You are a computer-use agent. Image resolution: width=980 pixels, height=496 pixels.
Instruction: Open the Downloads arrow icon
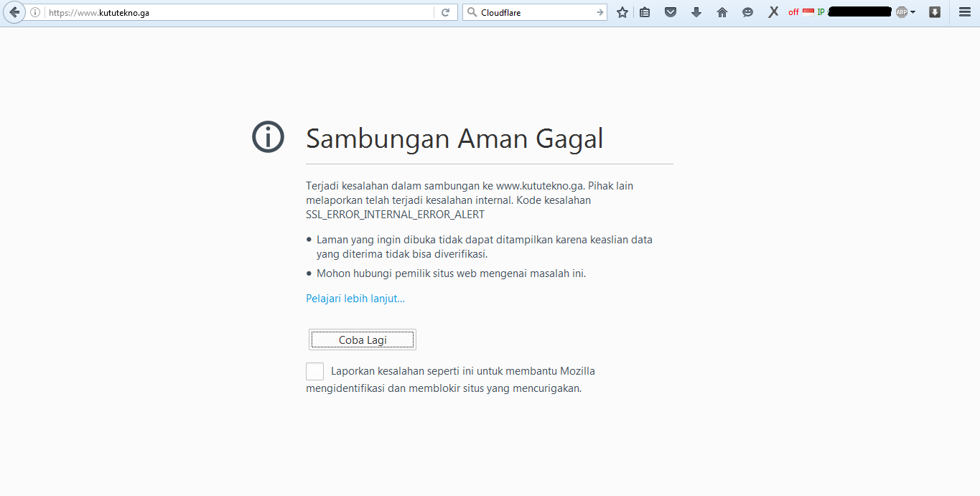point(696,12)
